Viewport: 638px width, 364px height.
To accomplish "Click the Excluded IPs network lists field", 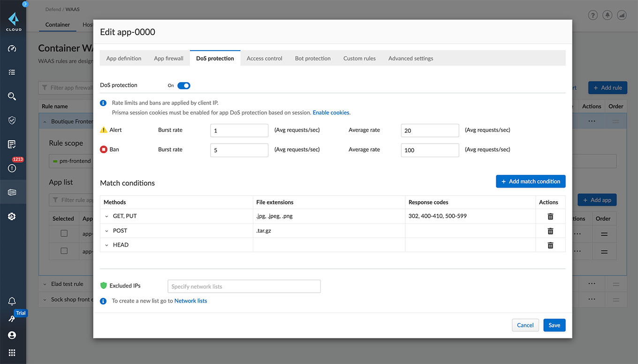I will coord(244,286).
